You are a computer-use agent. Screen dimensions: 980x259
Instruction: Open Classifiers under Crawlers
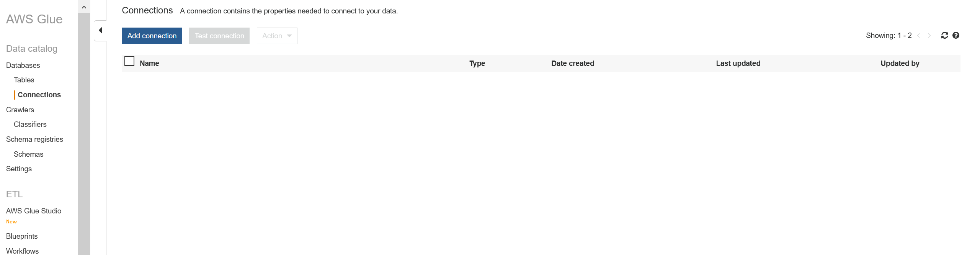30,125
